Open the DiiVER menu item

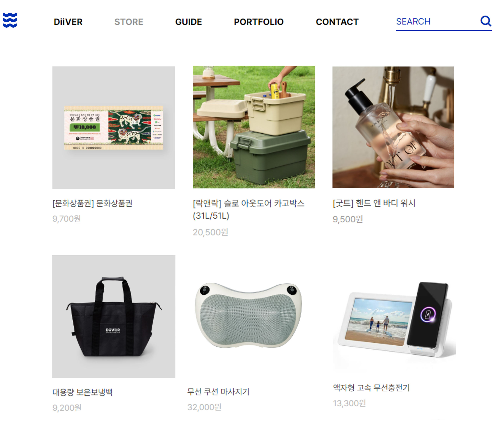click(68, 22)
